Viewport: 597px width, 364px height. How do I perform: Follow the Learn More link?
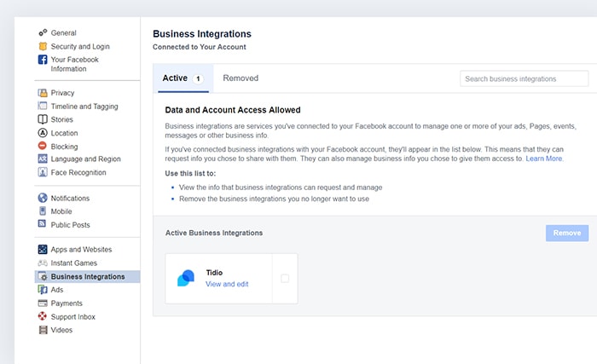(x=544, y=159)
